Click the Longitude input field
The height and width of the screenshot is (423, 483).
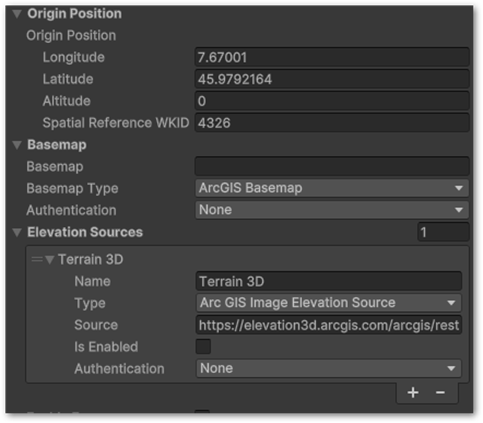tap(332, 57)
